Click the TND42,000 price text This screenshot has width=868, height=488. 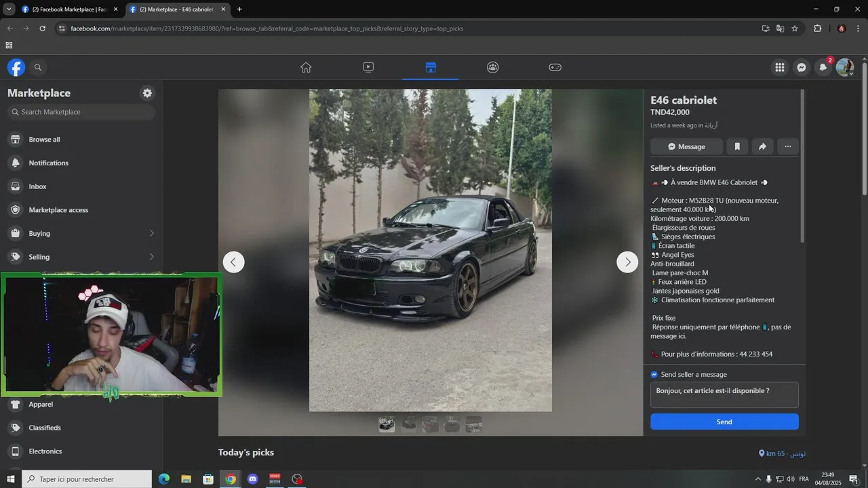point(670,113)
